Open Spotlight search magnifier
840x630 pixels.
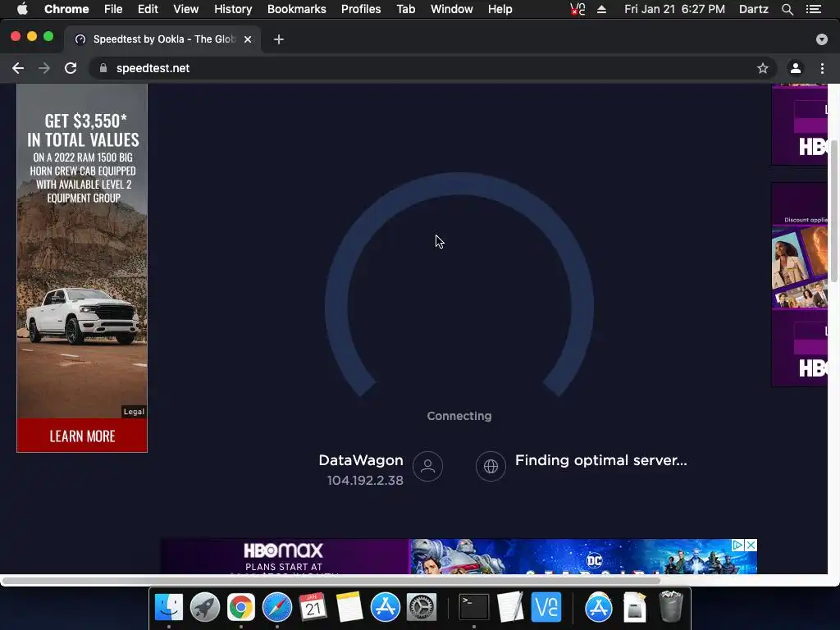787,9
